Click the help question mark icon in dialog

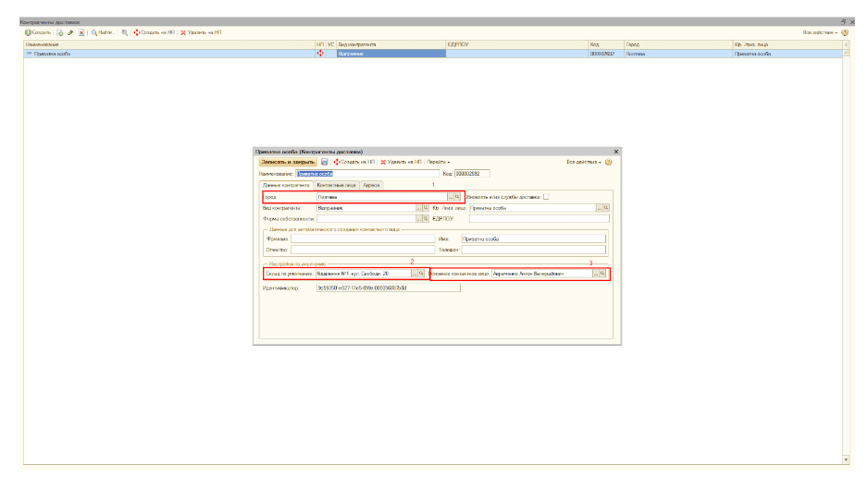point(608,162)
